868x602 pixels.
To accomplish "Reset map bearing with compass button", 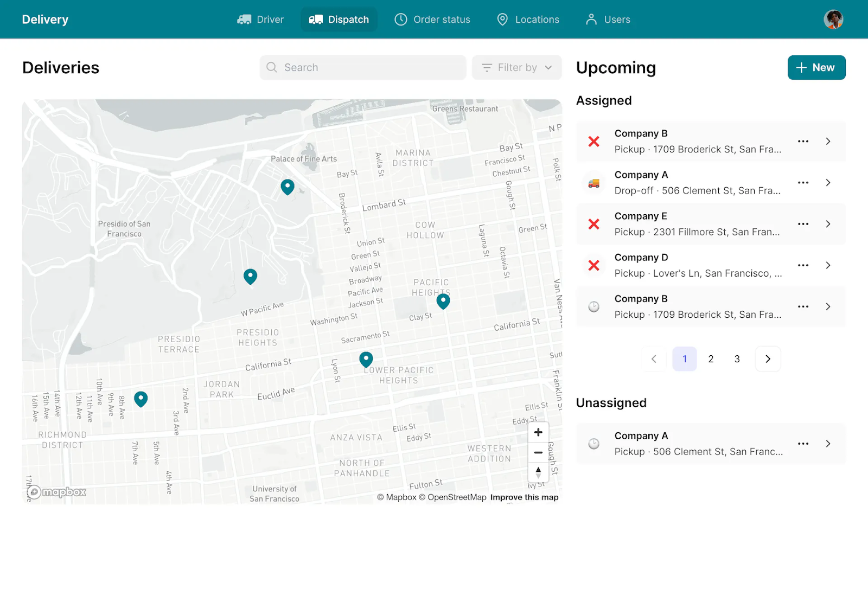I will 538,472.
